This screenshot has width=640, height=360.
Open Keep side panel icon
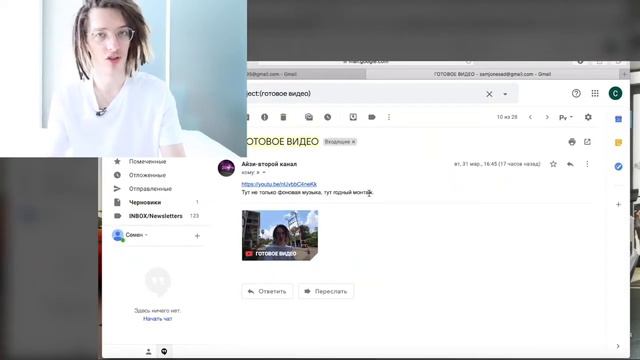(x=618, y=142)
